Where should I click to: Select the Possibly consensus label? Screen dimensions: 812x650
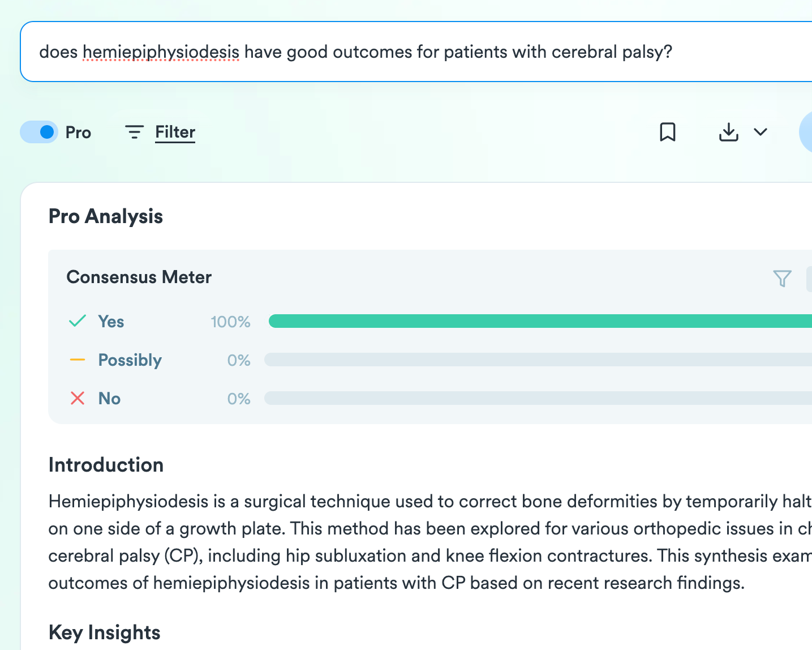pos(130,360)
